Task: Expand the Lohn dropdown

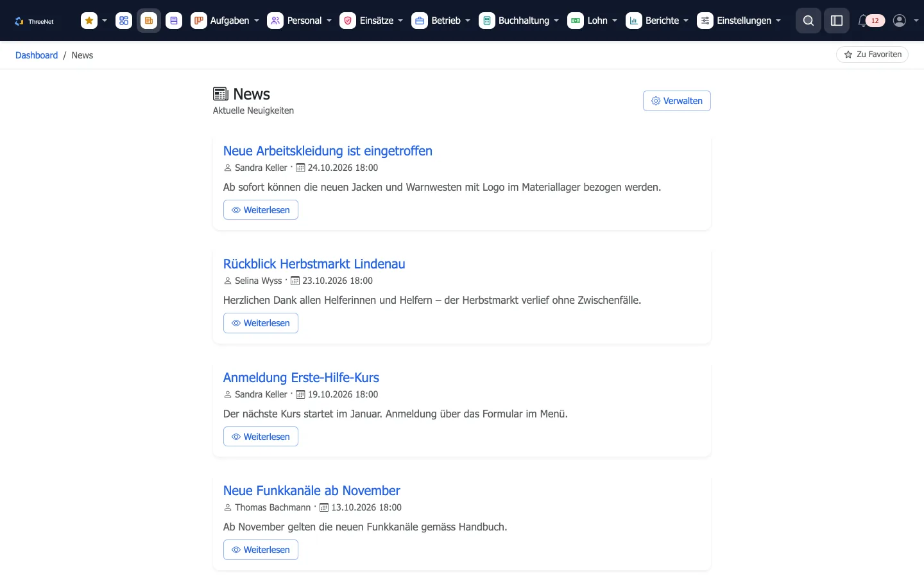Action: (614, 21)
